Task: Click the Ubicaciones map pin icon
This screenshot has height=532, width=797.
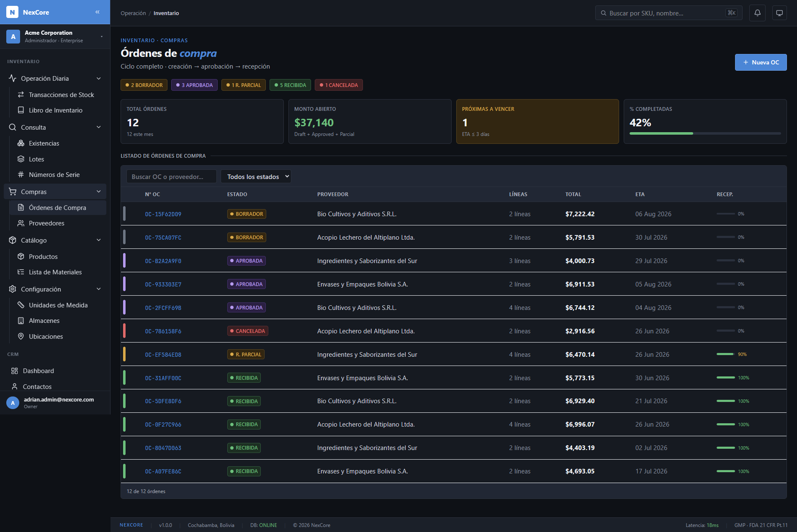Action: click(x=21, y=336)
